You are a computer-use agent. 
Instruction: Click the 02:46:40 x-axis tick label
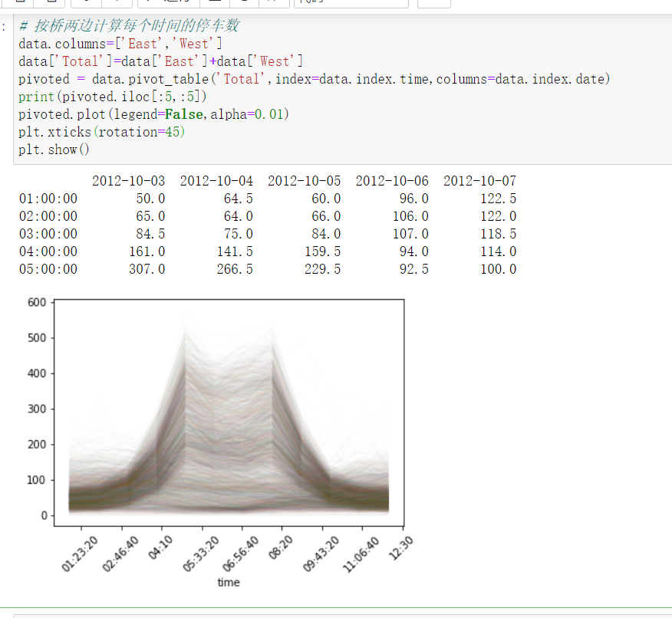pos(120,554)
